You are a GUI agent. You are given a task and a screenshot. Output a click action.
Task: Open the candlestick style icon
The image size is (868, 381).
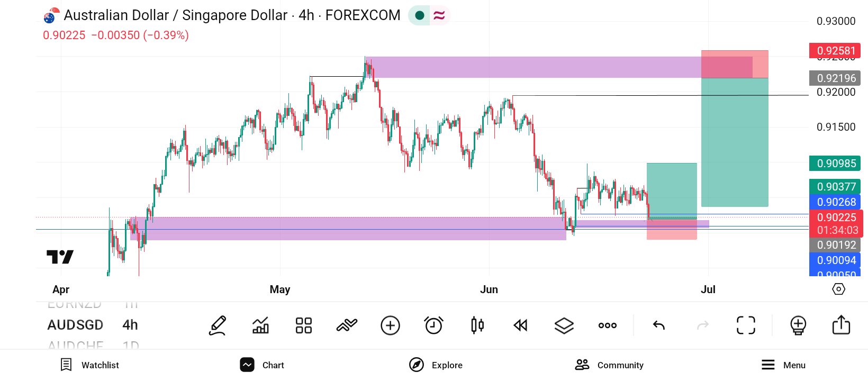477,325
